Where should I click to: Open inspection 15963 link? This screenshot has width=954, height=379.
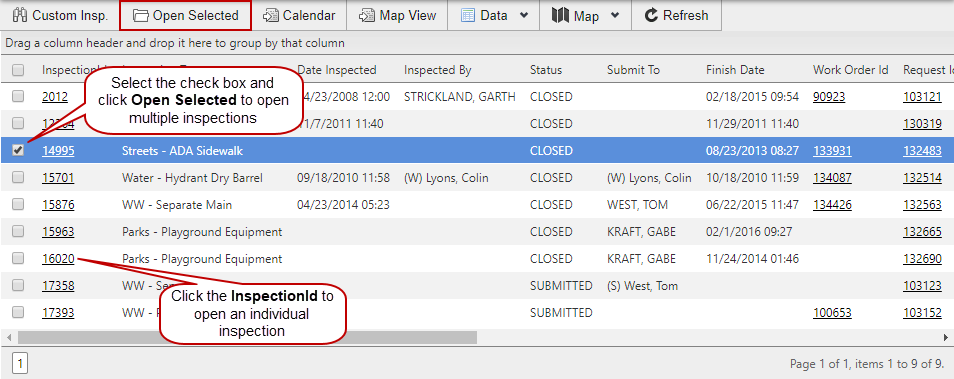coord(58,231)
